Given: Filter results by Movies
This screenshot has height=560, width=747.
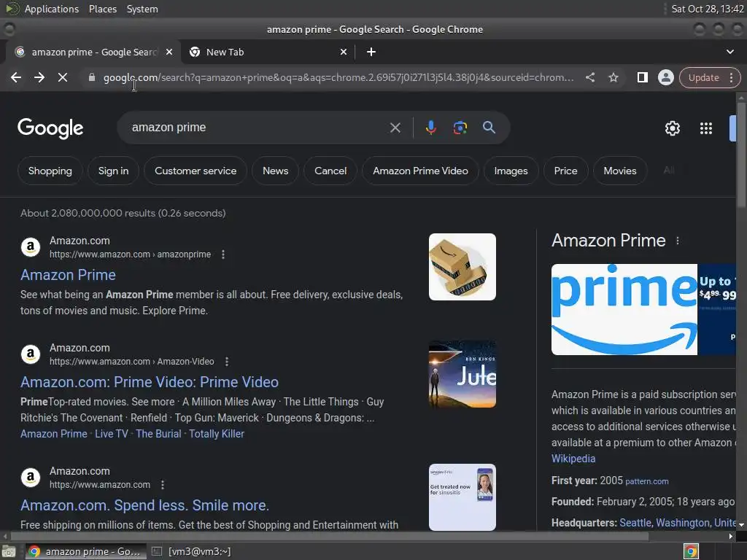Looking at the screenshot, I should point(620,171).
